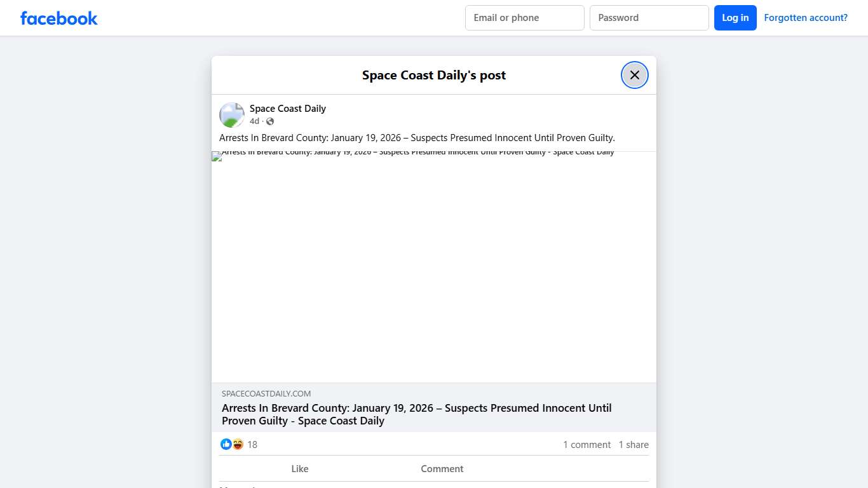The image size is (868, 488).
Task: View the 1 comment link
Action: (587, 445)
